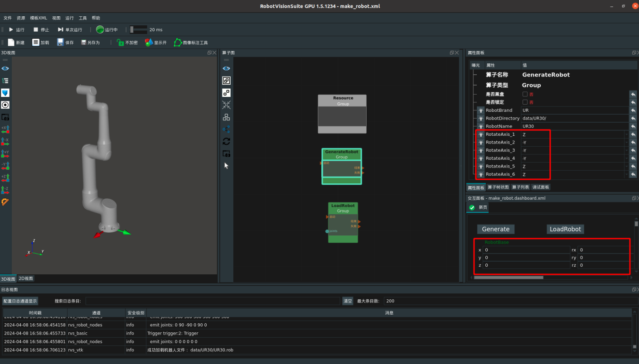The image size is (639, 364).
Task: Click the dashboard horizontal scrollbar
Action: coord(508,278)
